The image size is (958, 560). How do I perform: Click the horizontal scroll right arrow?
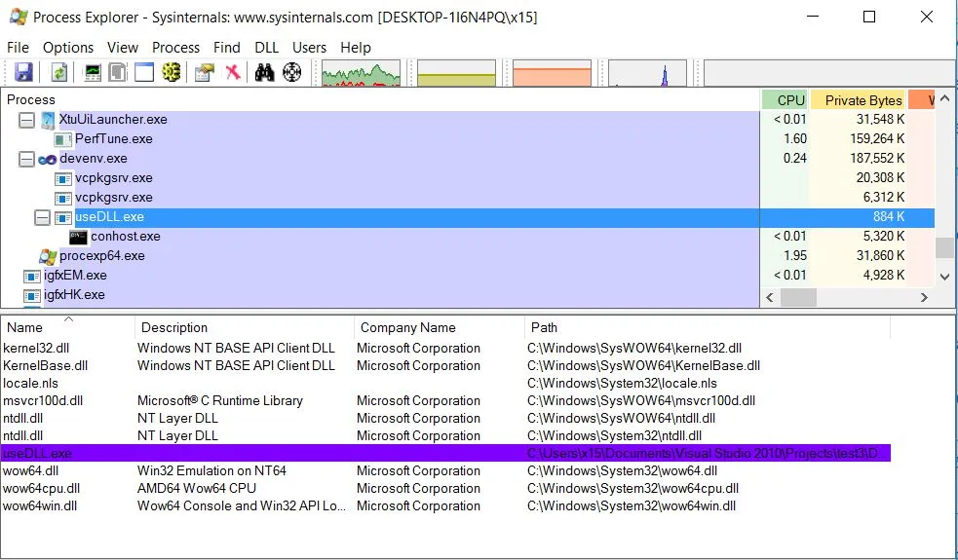925,297
